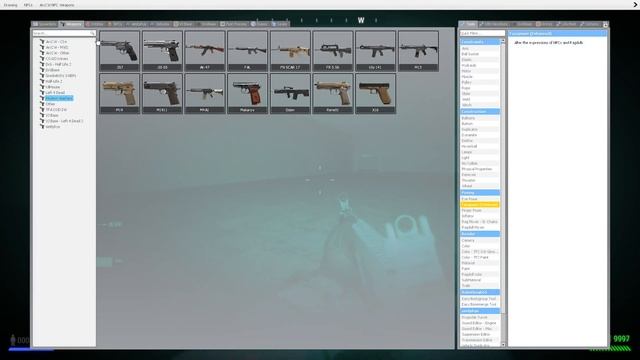This screenshot has width=640, height=360.
Task: Choose the Easy Bodygroup Tool
Action: [479, 299]
